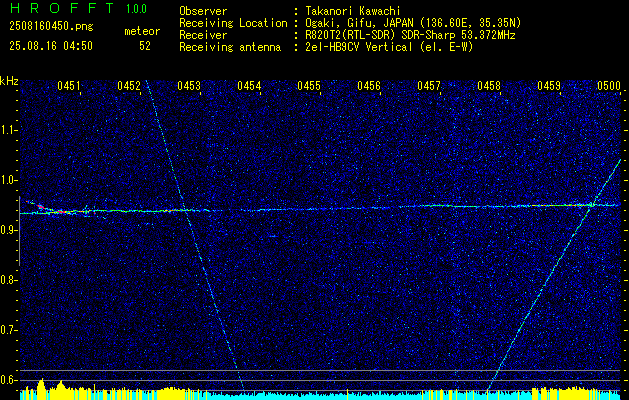Screen dimensions: 629x400
Task: Click the 'meteor' label
Action: (142, 31)
